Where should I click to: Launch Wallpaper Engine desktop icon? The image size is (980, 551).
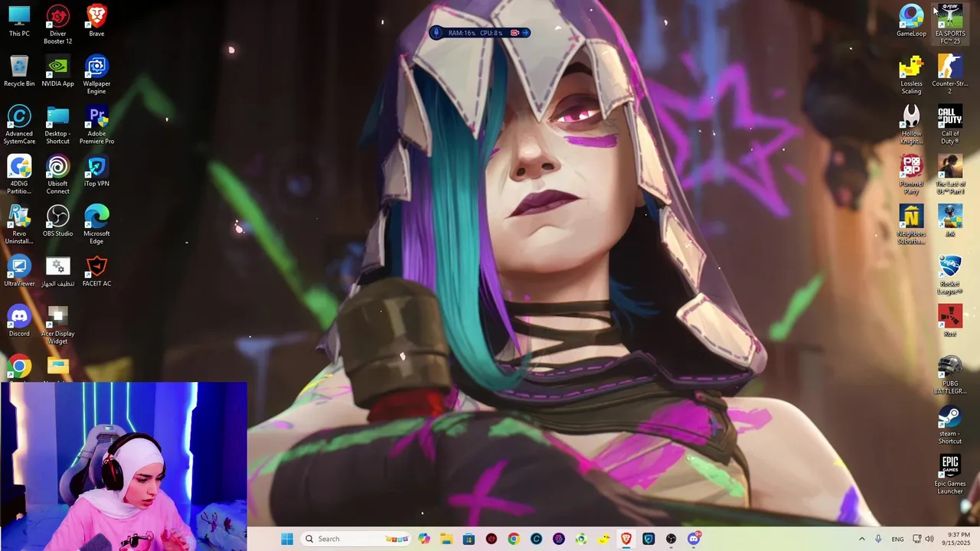click(96, 74)
